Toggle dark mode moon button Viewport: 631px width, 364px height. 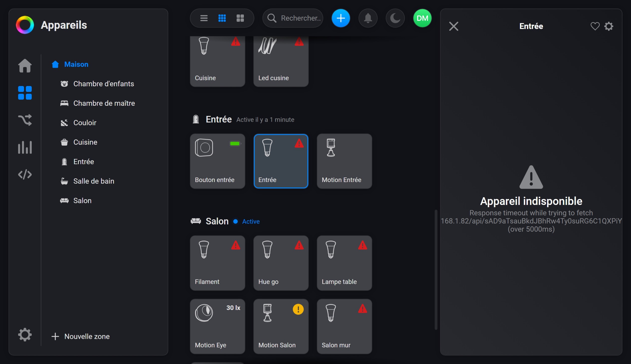pyautogui.click(x=395, y=18)
